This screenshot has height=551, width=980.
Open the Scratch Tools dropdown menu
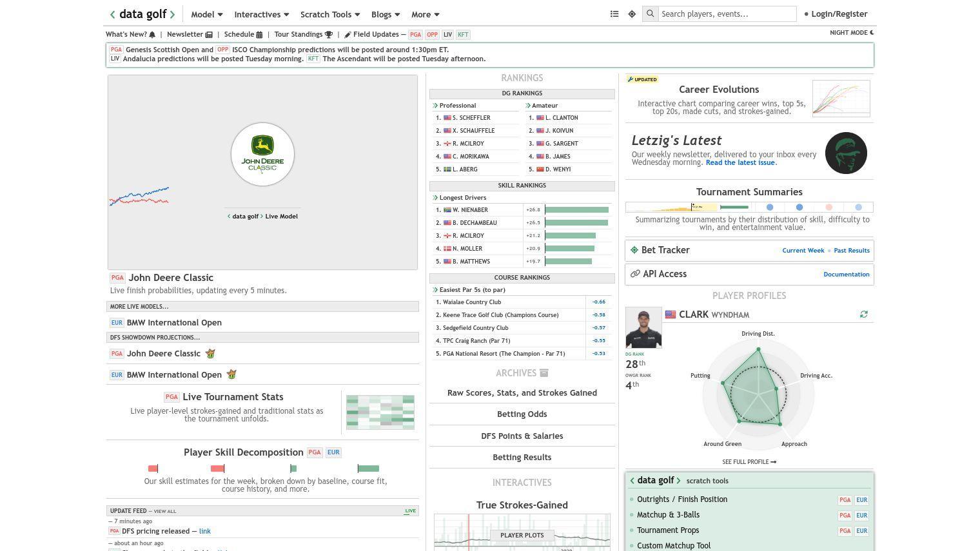pyautogui.click(x=330, y=14)
